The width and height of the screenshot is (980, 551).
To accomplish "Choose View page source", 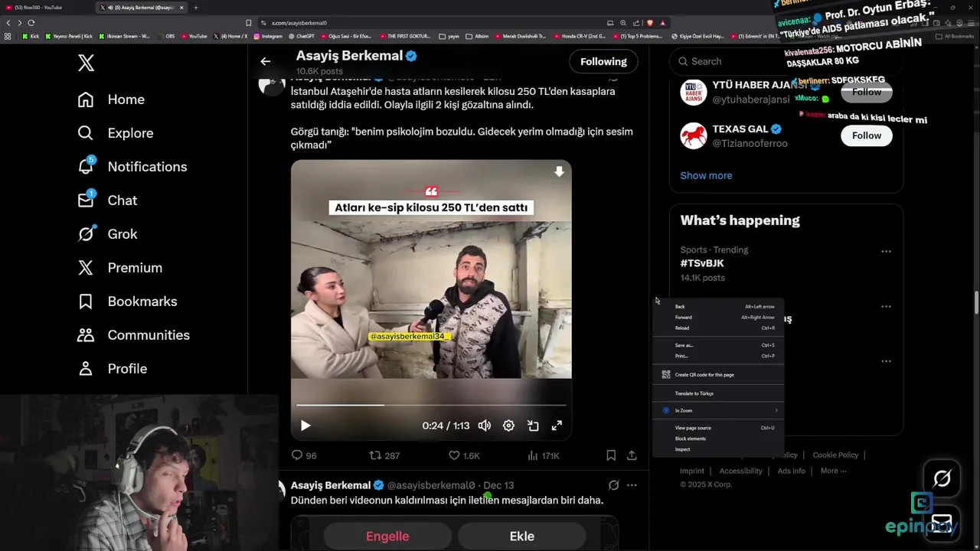I will (718, 428).
